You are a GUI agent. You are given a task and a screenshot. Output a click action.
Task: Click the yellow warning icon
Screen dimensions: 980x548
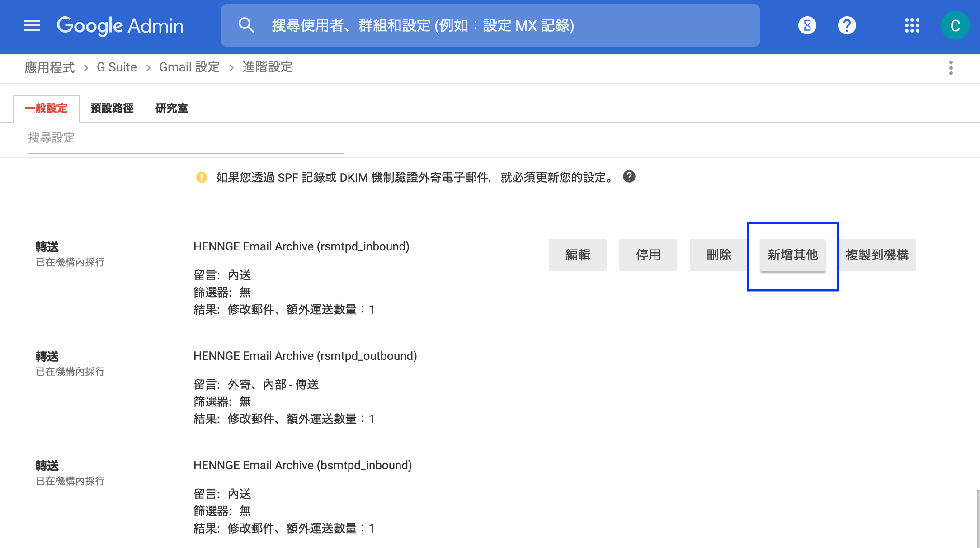pyautogui.click(x=202, y=177)
